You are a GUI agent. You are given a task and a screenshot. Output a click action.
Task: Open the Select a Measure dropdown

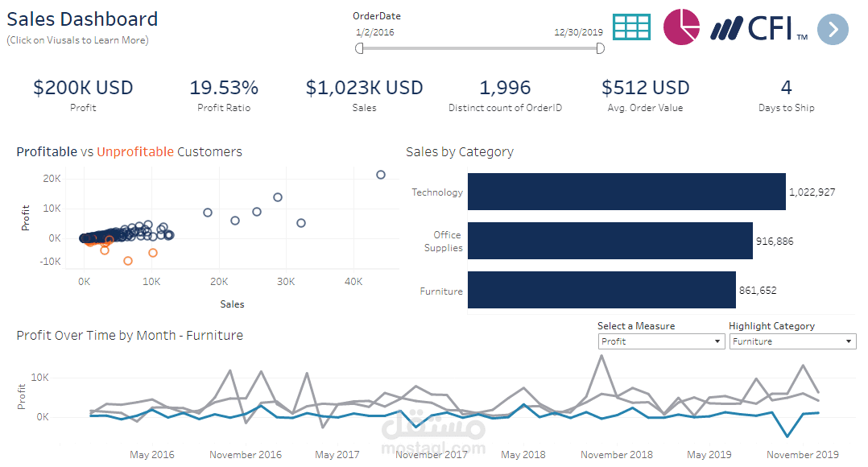661,341
